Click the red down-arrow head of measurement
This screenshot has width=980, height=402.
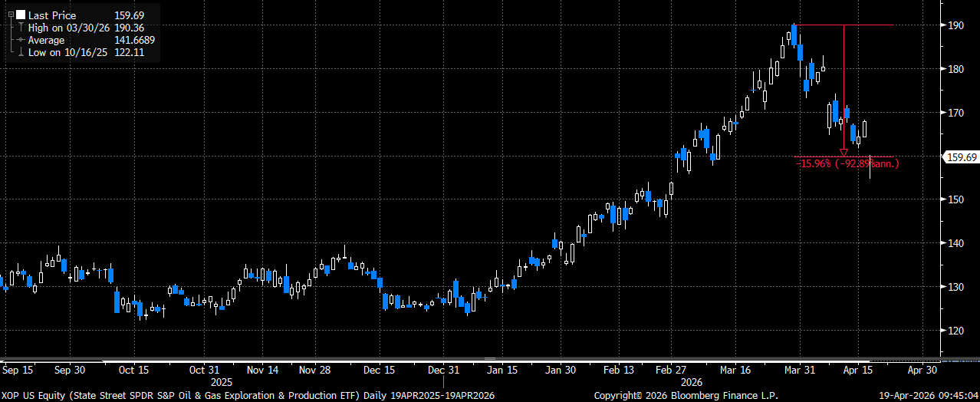[x=844, y=152]
